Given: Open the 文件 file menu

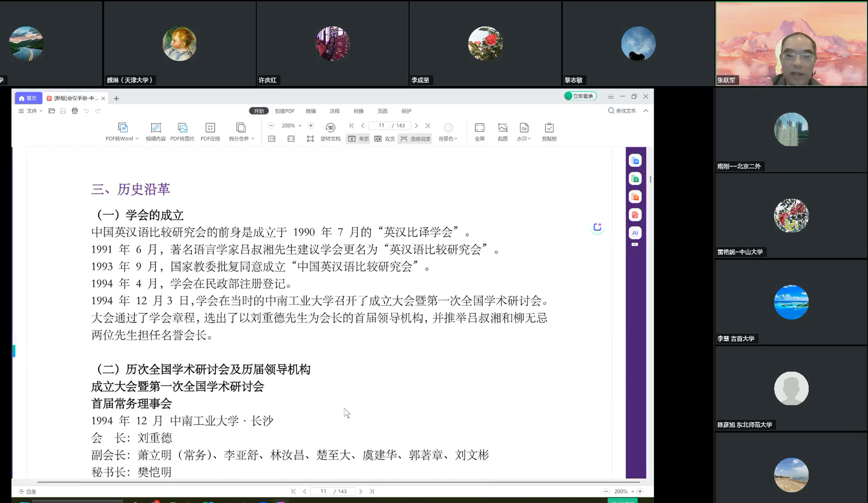Looking at the screenshot, I should [31, 111].
